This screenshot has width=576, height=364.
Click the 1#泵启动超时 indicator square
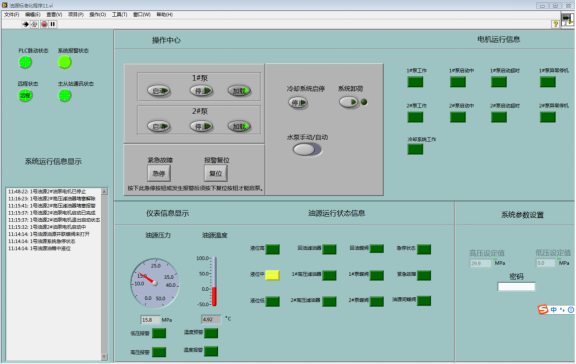[499, 82]
